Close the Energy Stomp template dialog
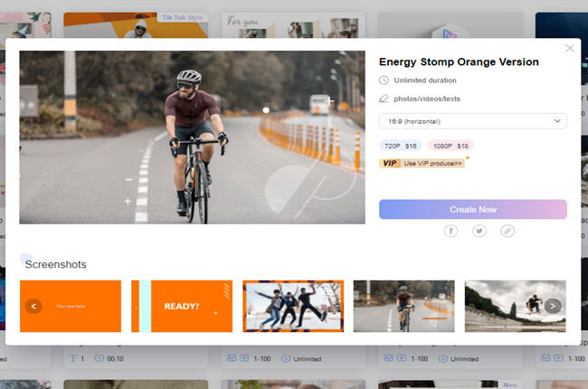The width and height of the screenshot is (588, 389). [x=570, y=48]
